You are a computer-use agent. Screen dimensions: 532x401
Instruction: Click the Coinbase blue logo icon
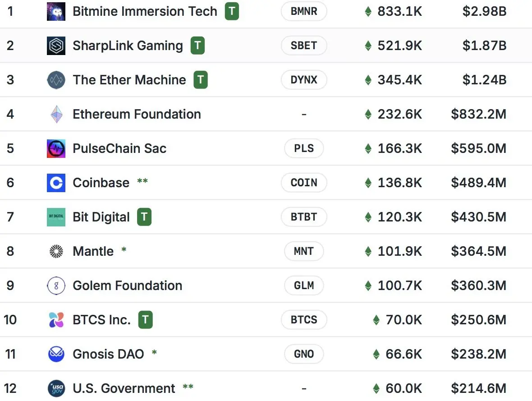click(56, 183)
